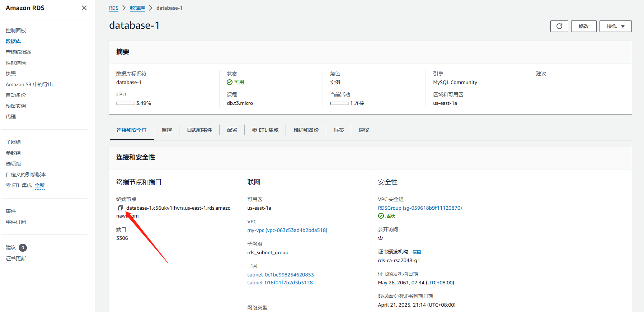Screen dimensions: 644x312
Task: Open the my-vpc VPC link
Action: 287,230
